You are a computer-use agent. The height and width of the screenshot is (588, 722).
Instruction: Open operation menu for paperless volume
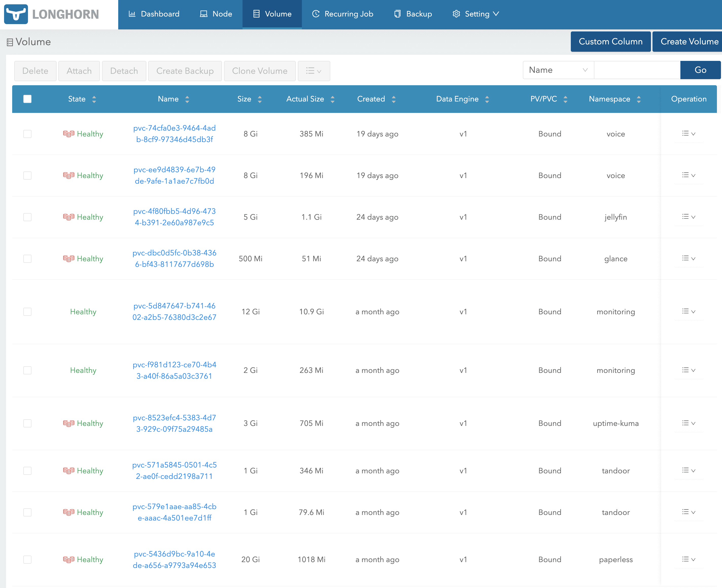tap(689, 559)
